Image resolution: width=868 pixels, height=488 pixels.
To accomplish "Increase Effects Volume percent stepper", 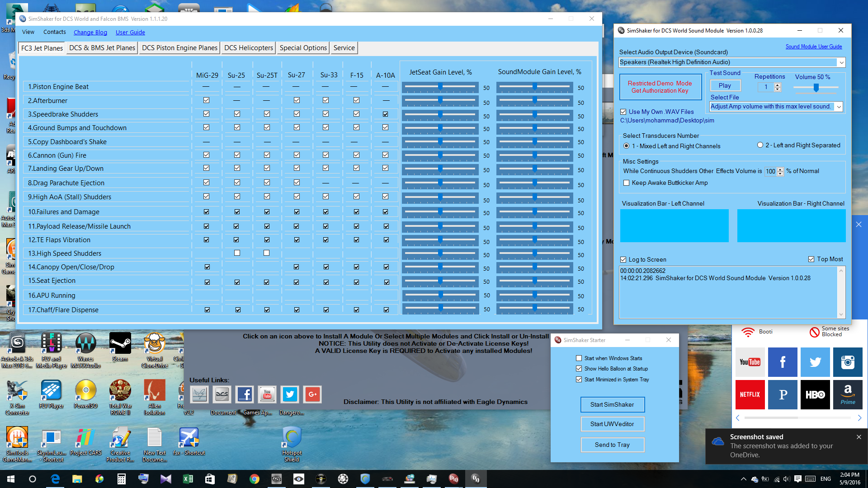I will point(780,169).
